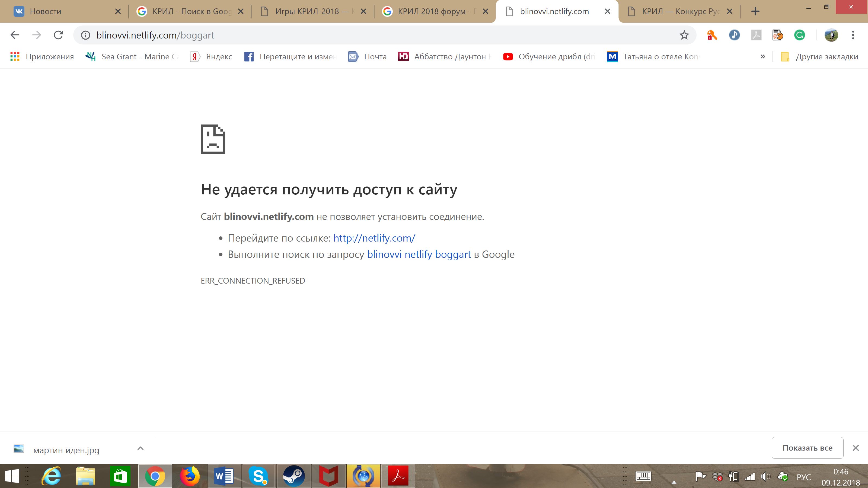The height and width of the screenshot is (488, 868).
Task: Click the Показать все downloads button
Action: 807,448
